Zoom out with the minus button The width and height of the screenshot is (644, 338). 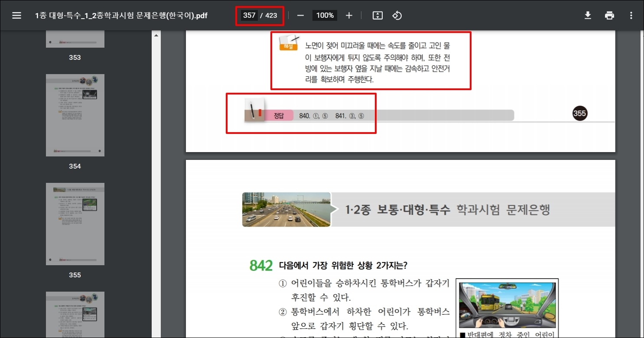click(300, 16)
